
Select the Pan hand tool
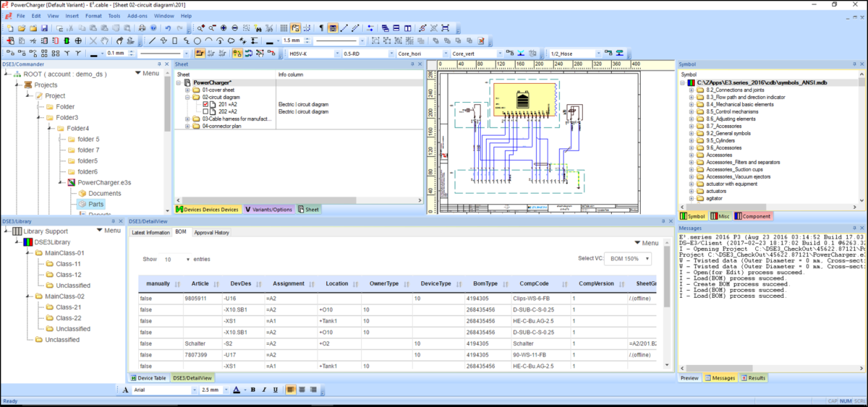106,40
